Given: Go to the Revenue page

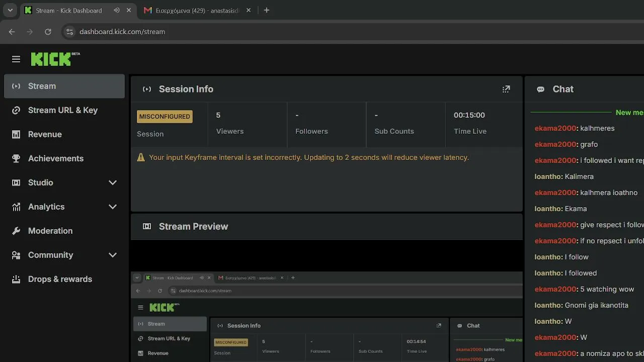Looking at the screenshot, I should click(x=64, y=134).
